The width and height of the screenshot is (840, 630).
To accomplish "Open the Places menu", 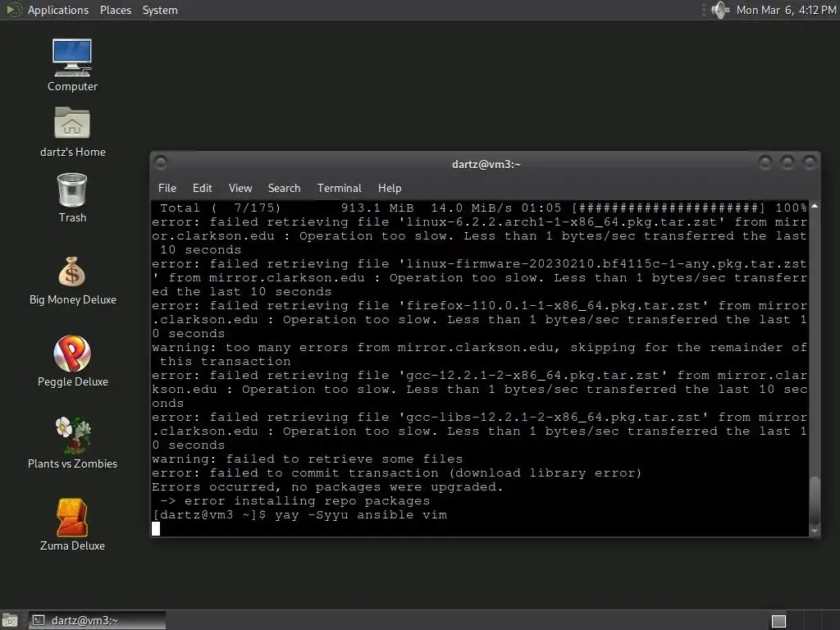I will click(116, 10).
